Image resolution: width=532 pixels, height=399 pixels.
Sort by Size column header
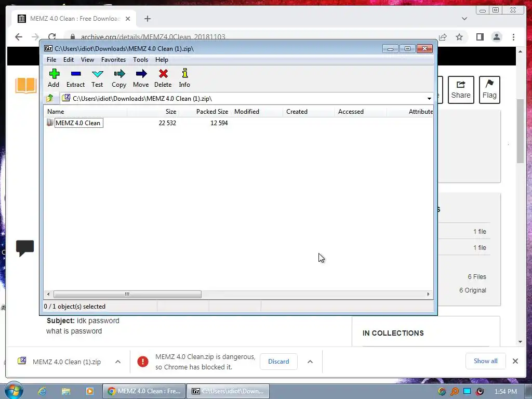click(153, 112)
